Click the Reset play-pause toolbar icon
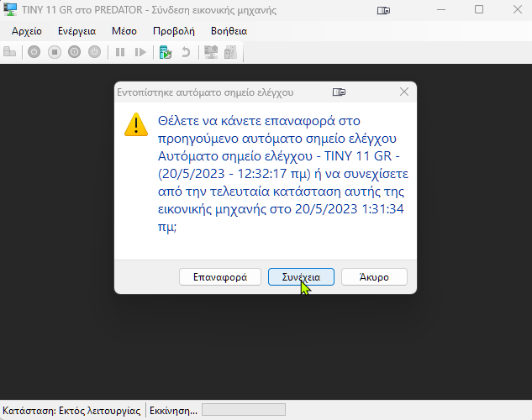Screen dimensions: 532x420 click(140, 52)
